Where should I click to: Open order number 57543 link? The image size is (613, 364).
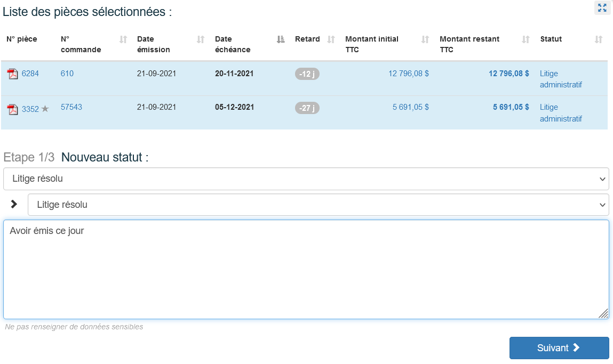point(71,107)
